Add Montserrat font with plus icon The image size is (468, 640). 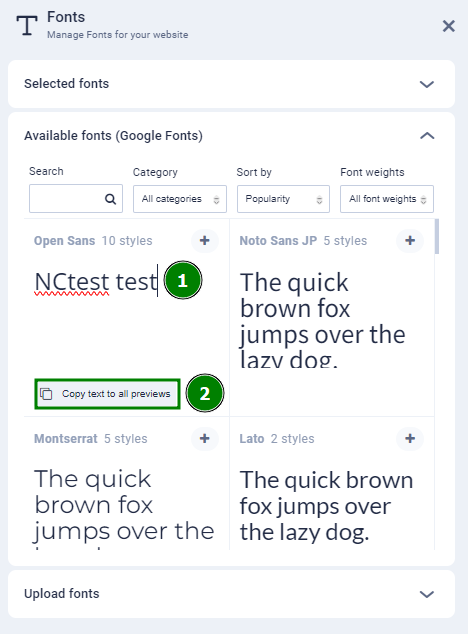pyautogui.click(x=205, y=439)
